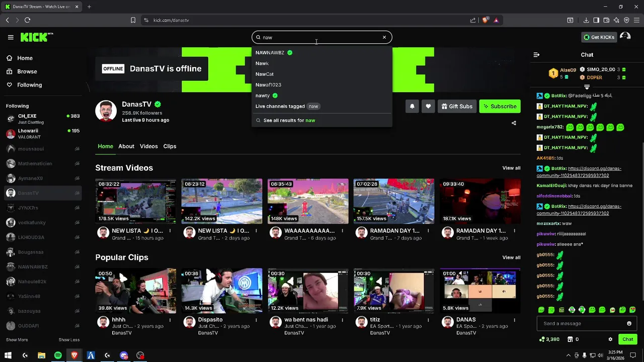
Task: Reload the browser page
Action: coord(27,20)
